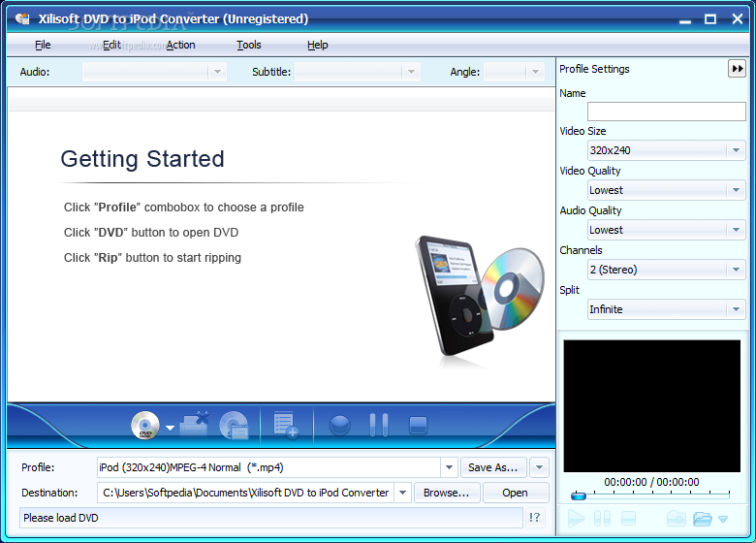Viewport: 756px width, 543px height.
Task: Expand the Audio dropdown
Action: click(x=217, y=72)
